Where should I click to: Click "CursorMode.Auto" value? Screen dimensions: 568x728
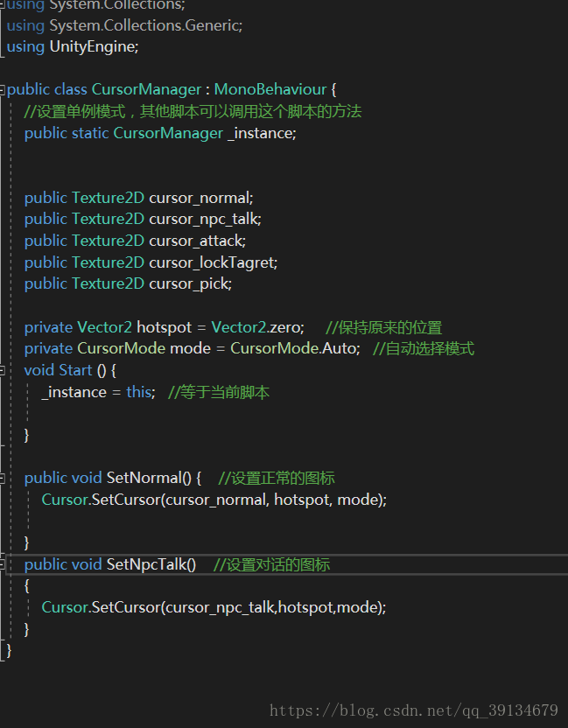coord(293,348)
